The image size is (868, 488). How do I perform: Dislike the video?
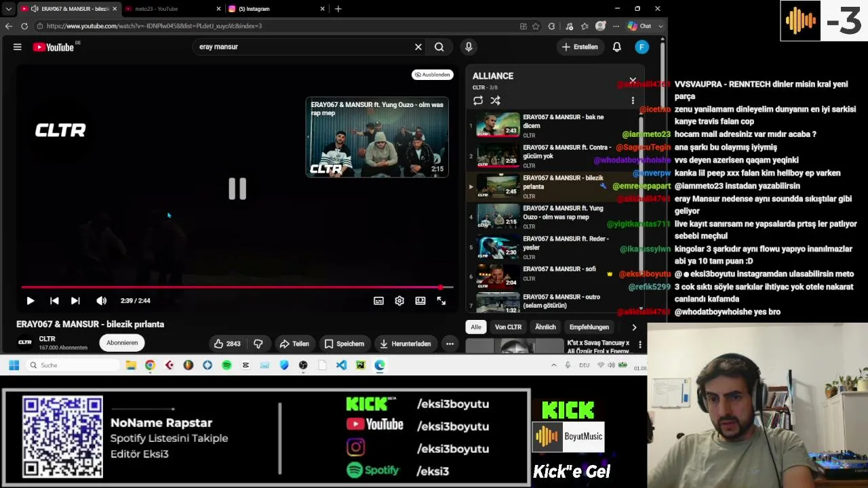tap(258, 344)
